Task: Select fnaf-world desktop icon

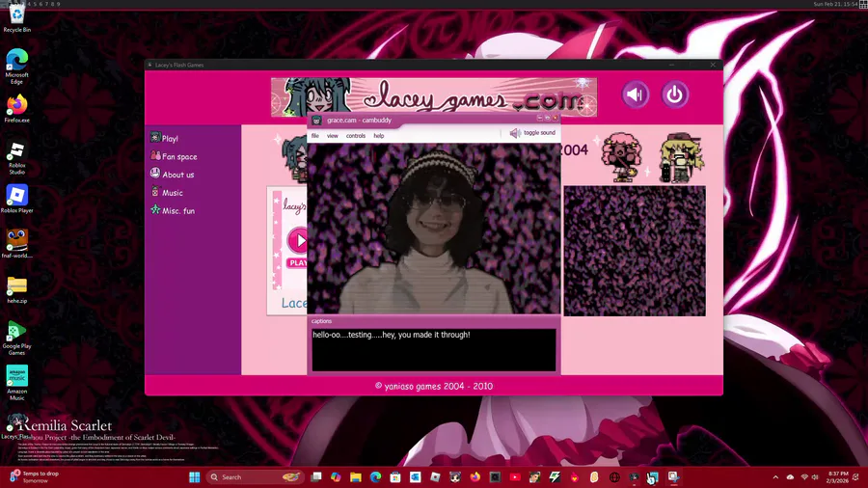Action: pos(16,244)
